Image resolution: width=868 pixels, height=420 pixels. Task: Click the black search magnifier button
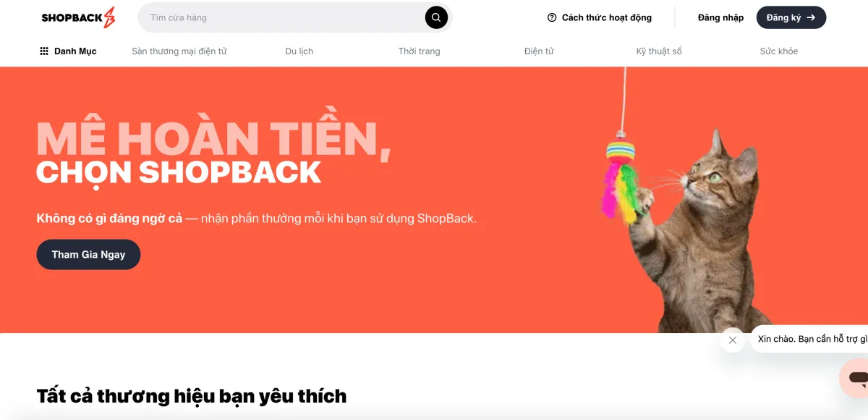coord(436,17)
